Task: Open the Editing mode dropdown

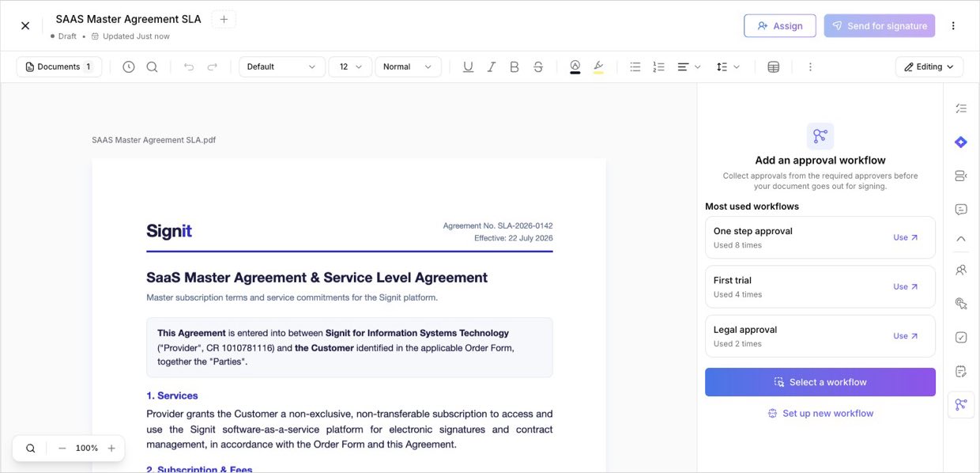Action: (929, 67)
